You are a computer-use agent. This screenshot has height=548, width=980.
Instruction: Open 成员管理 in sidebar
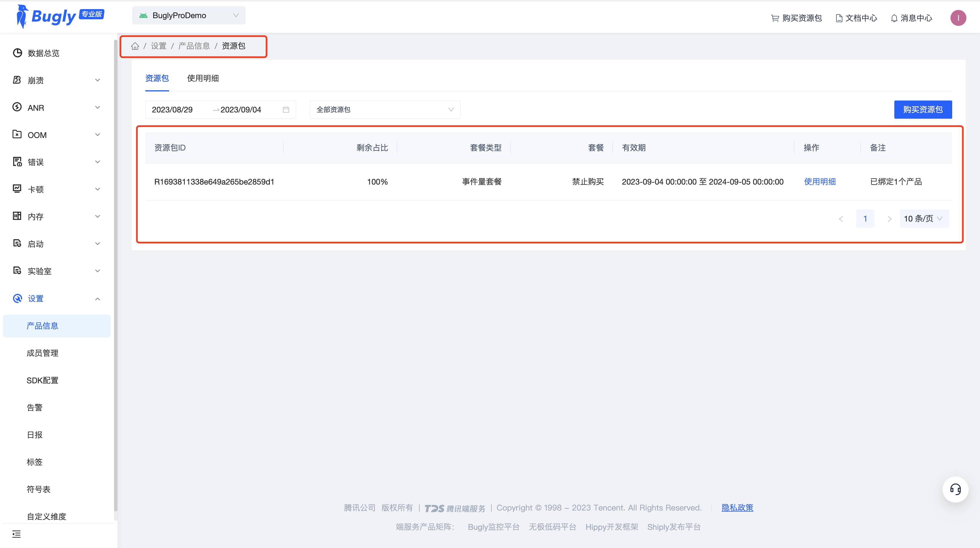(x=42, y=353)
